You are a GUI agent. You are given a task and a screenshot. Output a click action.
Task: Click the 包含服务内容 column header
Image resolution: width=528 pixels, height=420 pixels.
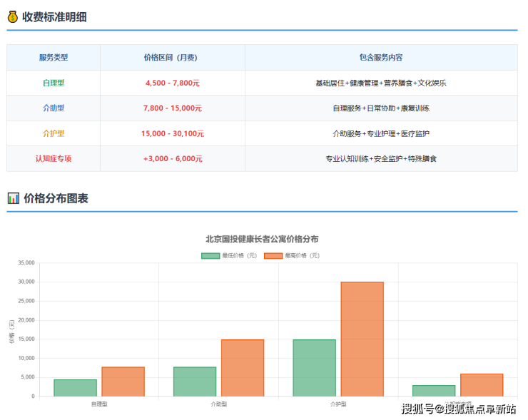click(x=380, y=57)
